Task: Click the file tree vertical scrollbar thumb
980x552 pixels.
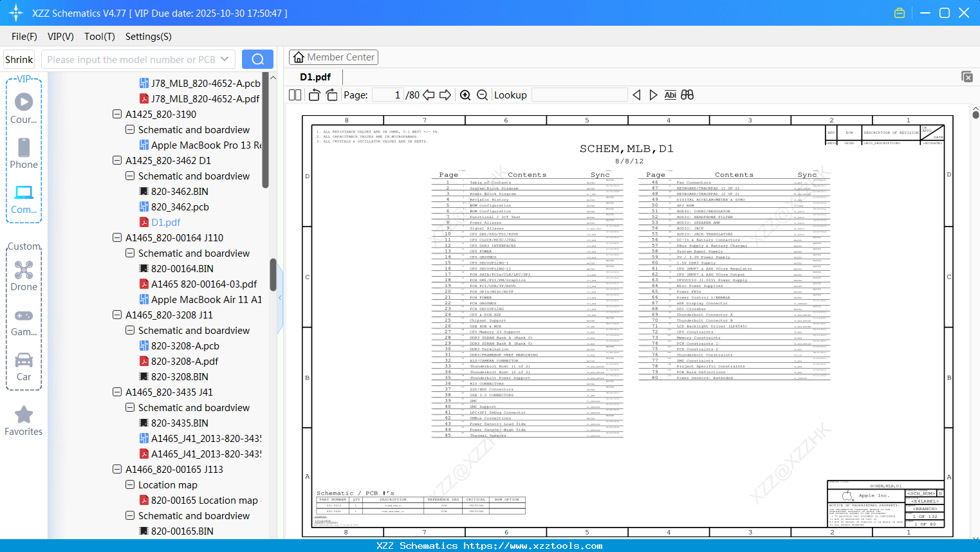Action: (x=273, y=275)
